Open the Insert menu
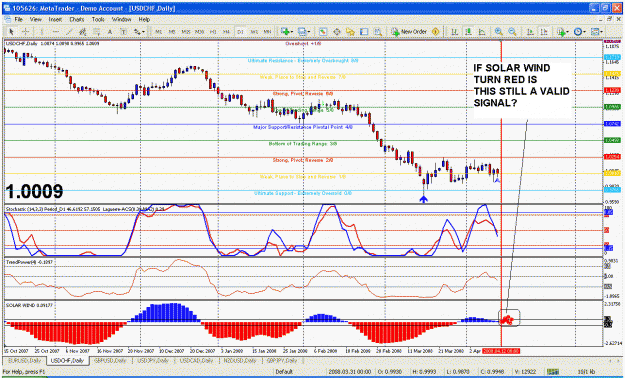Screen dimensions: 625x378 click(x=55, y=19)
